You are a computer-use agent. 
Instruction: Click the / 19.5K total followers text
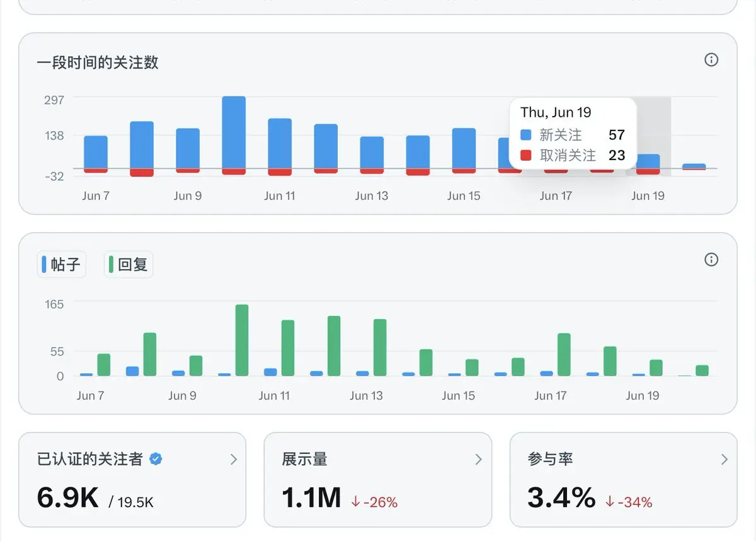coord(131,503)
